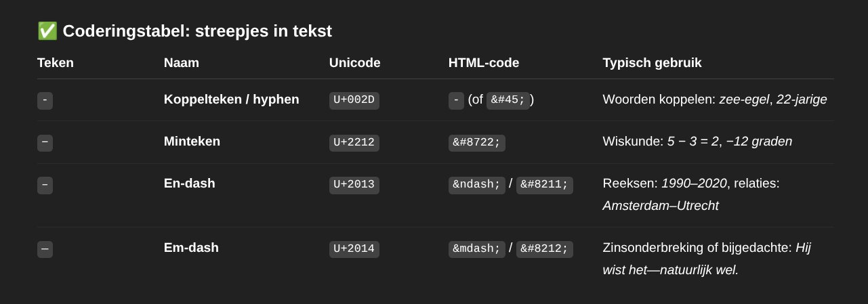Image resolution: width=868 pixels, height=304 pixels.
Task: Click the minus sign character chip
Action: click(x=45, y=143)
